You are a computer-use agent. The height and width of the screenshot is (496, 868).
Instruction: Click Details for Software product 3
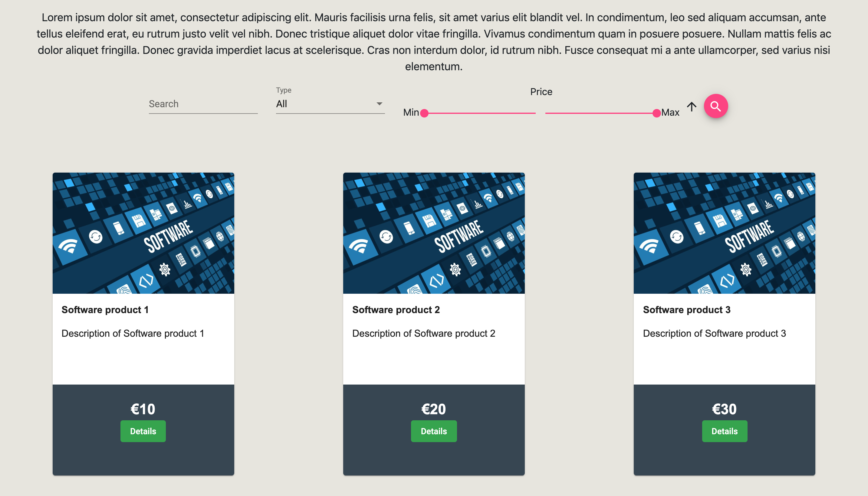(x=724, y=431)
